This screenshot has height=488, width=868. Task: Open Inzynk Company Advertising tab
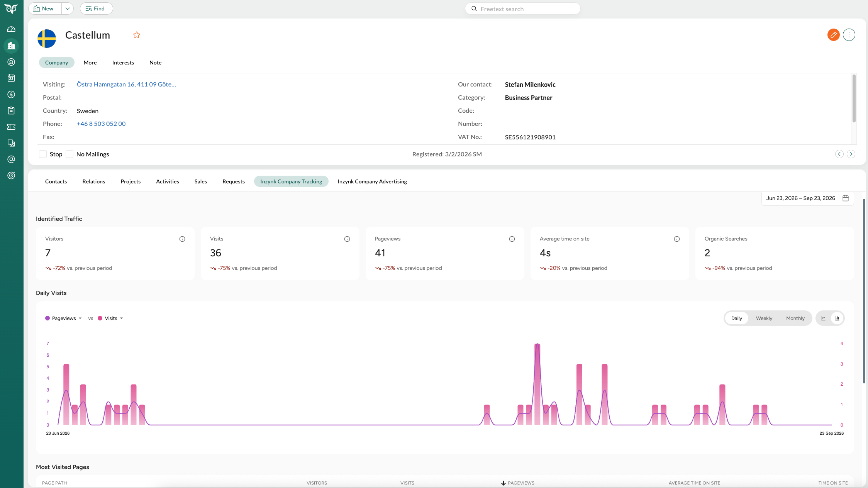coord(372,181)
